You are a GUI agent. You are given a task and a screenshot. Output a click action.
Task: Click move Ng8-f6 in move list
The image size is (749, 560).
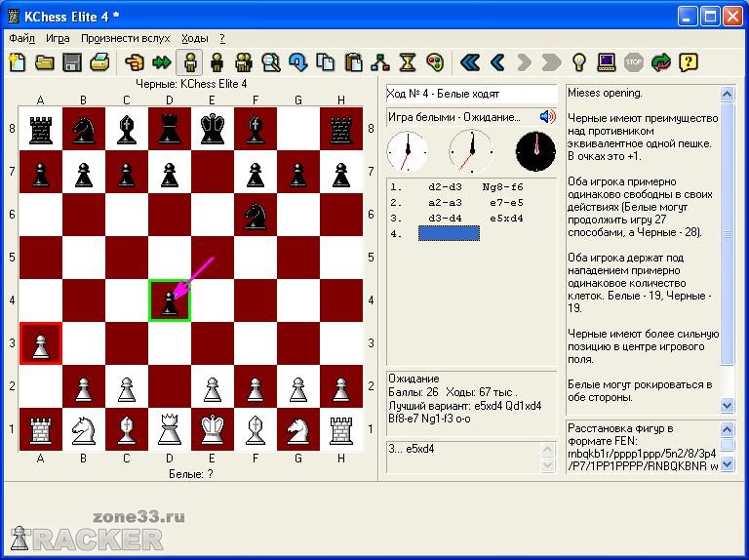pyautogui.click(x=502, y=186)
